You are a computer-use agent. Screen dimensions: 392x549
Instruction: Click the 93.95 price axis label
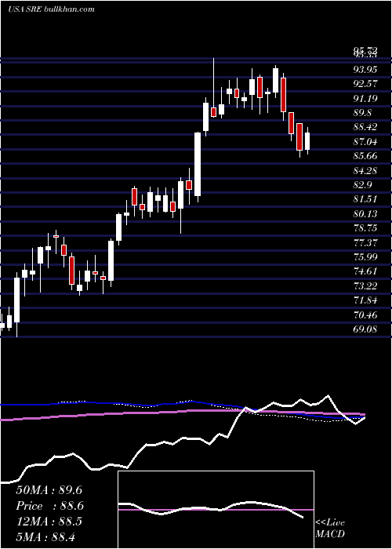tap(365, 70)
